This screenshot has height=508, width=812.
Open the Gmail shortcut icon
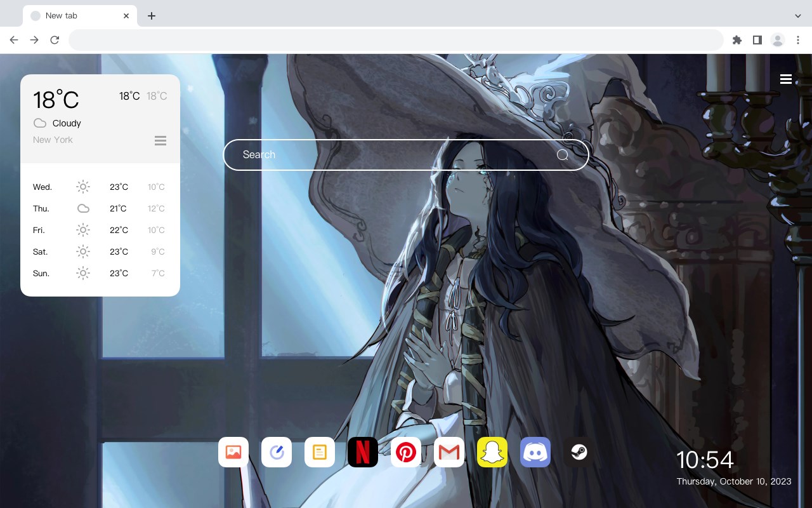pos(449,452)
